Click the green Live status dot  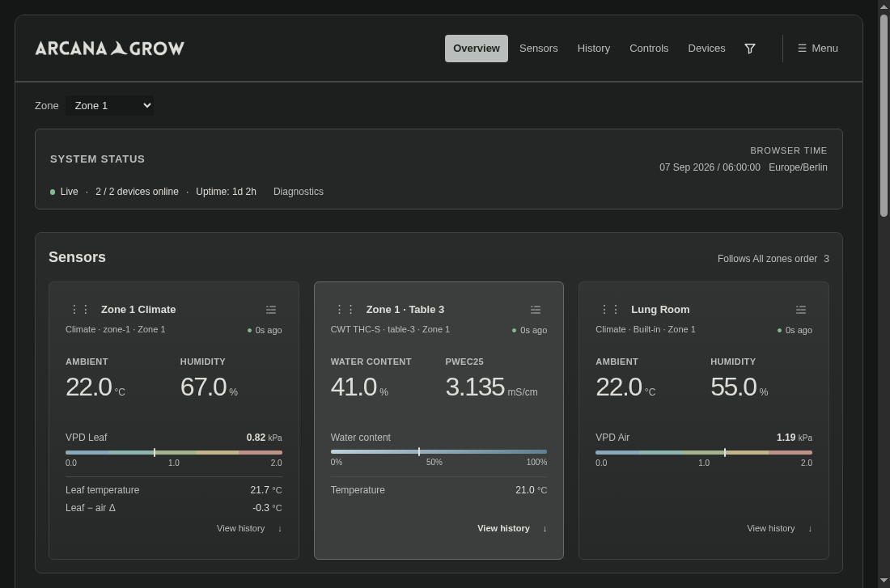(x=53, y=192)
